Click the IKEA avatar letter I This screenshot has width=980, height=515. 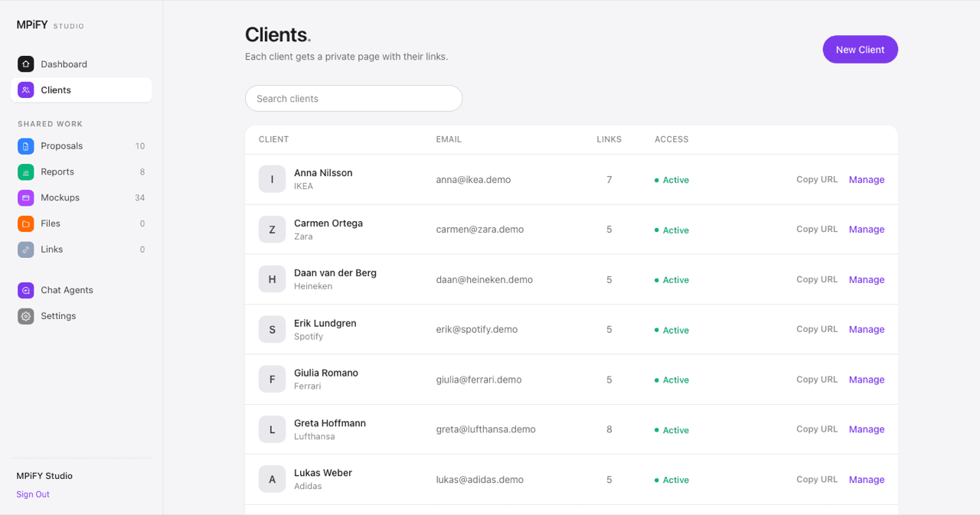tap(272, 180)
